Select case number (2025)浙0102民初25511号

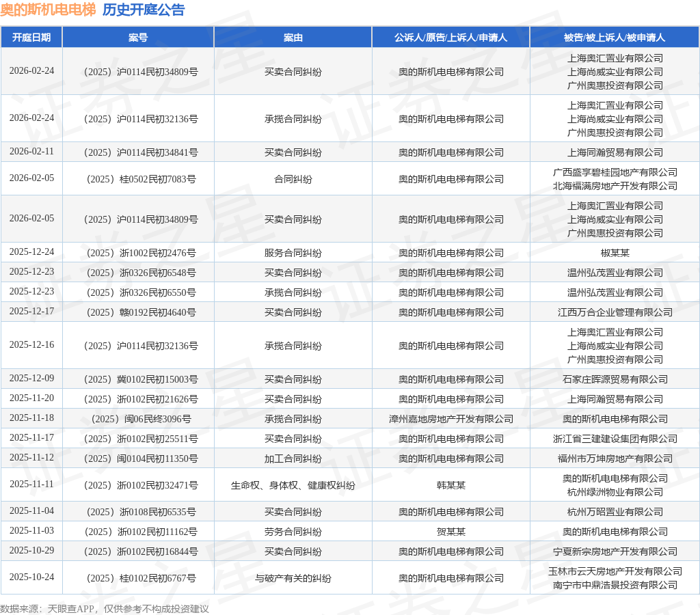click(x=141, y=439)
